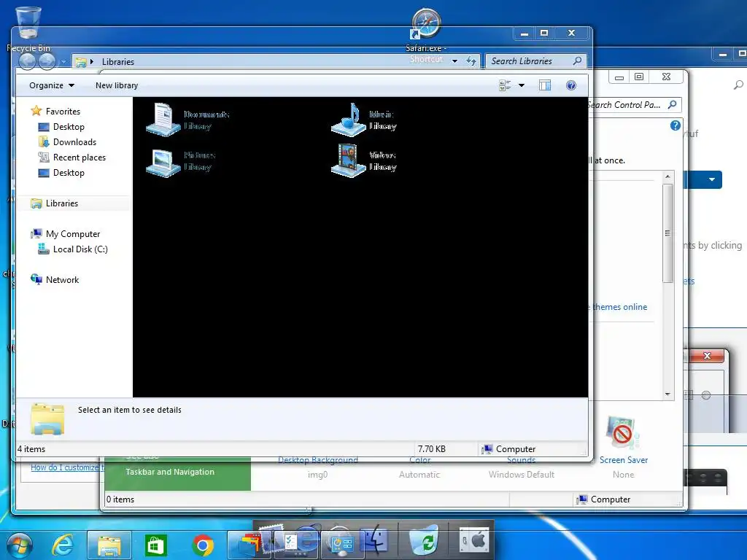Click the Windows Start orb
This screenshot has height=560, width=747.
pyautogui.click(x=19, y=545)
